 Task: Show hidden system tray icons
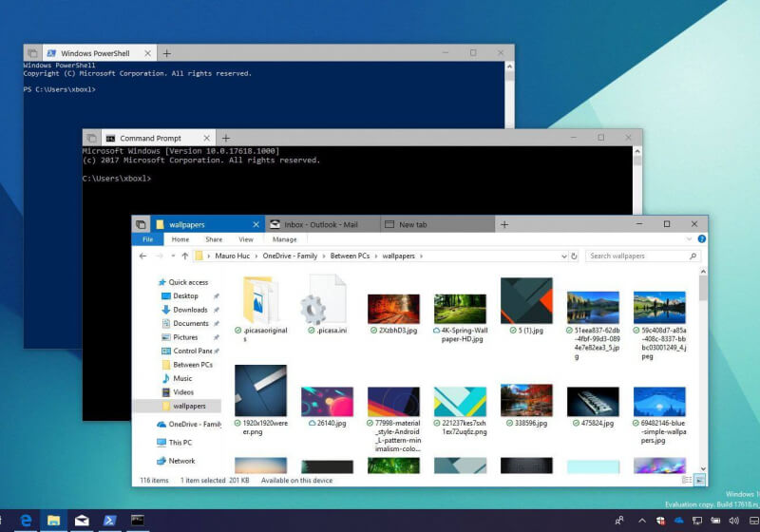tap(642, 520)
